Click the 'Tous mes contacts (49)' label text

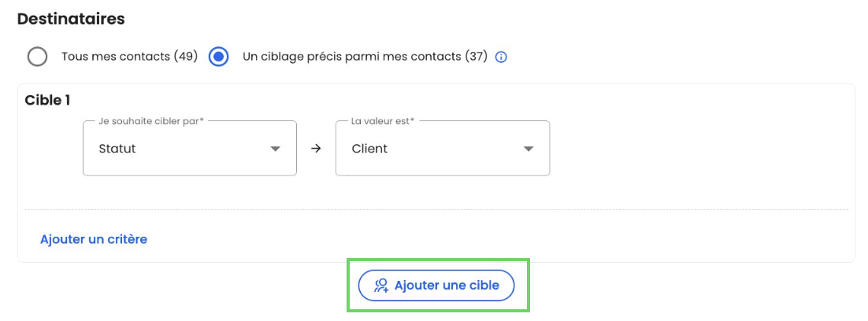pos(129,57)
